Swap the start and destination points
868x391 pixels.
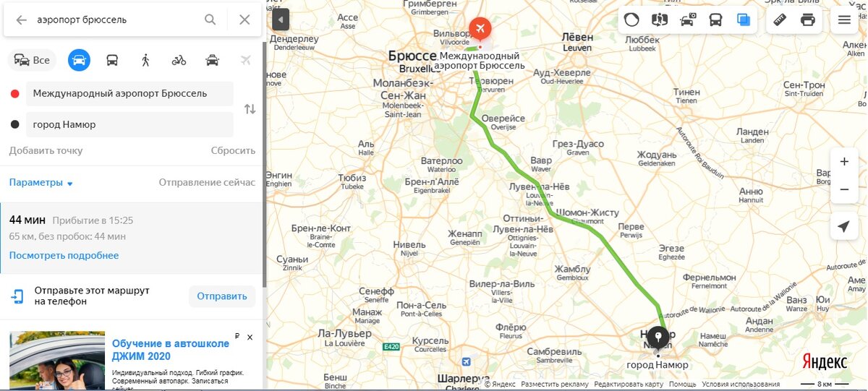(250, 109)
